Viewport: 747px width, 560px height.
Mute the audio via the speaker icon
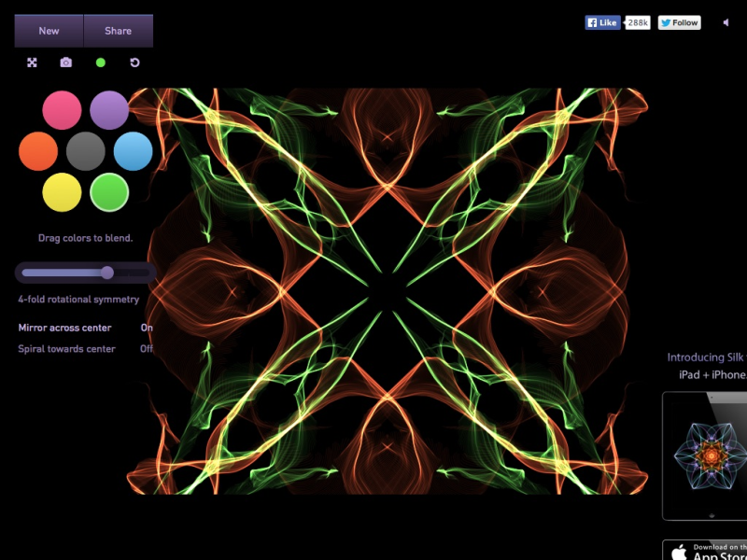pyautogui.click(x=726, y=22)
